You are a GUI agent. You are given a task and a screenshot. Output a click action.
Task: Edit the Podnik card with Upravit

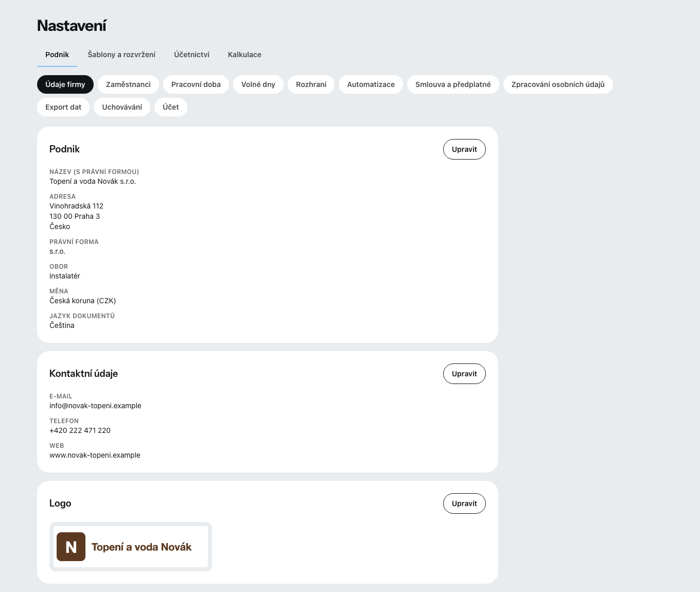click(x=464, y=149)
